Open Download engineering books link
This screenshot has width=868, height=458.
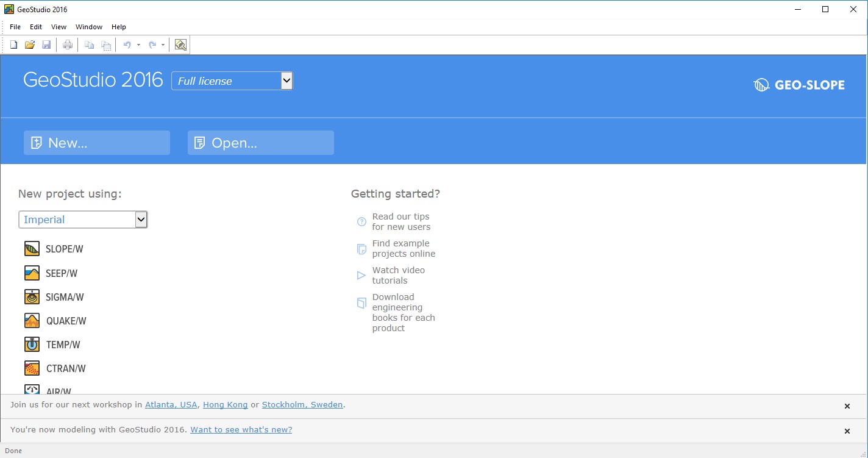click(404, 312)
